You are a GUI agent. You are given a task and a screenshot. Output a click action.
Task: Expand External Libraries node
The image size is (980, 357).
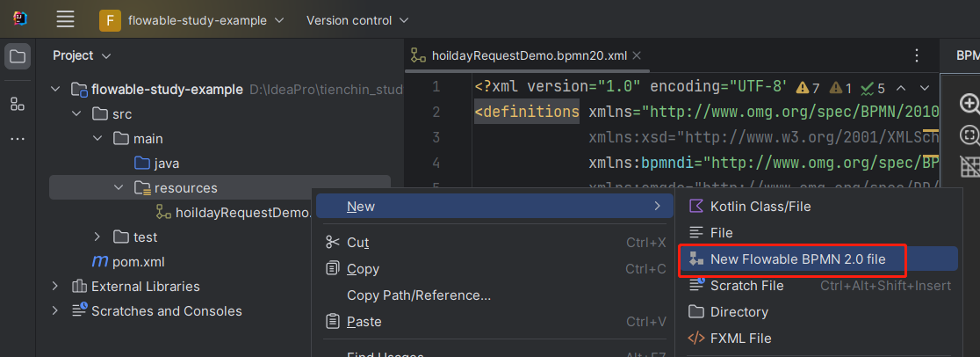(55, 287)
